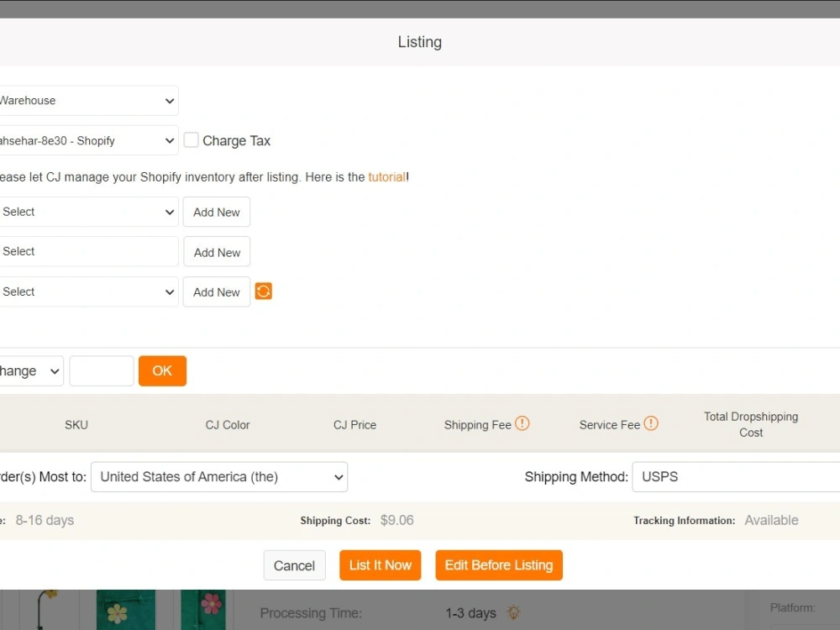Open the Warehouse dropdown
Screen dimensions: 840x630
coord(87,101)
